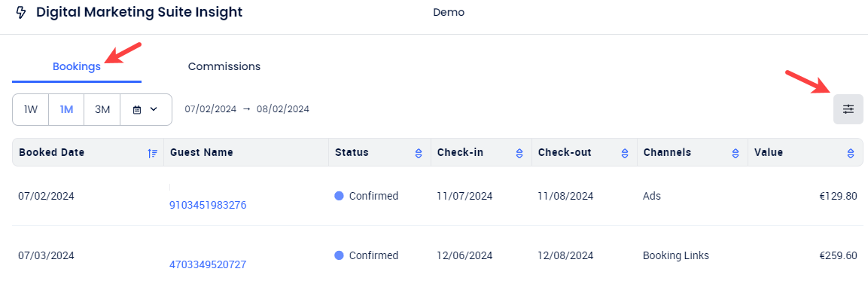The width and height of the screenshot is (868, 281).
Task: Sort the Check-in column
Action: [519, 153]
